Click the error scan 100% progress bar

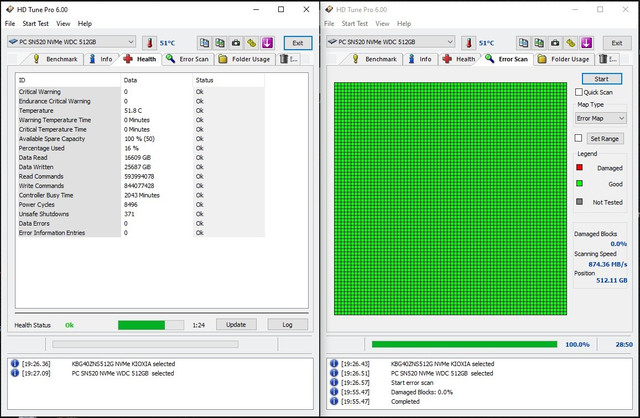pyautogui.click(x=464, y=344)
